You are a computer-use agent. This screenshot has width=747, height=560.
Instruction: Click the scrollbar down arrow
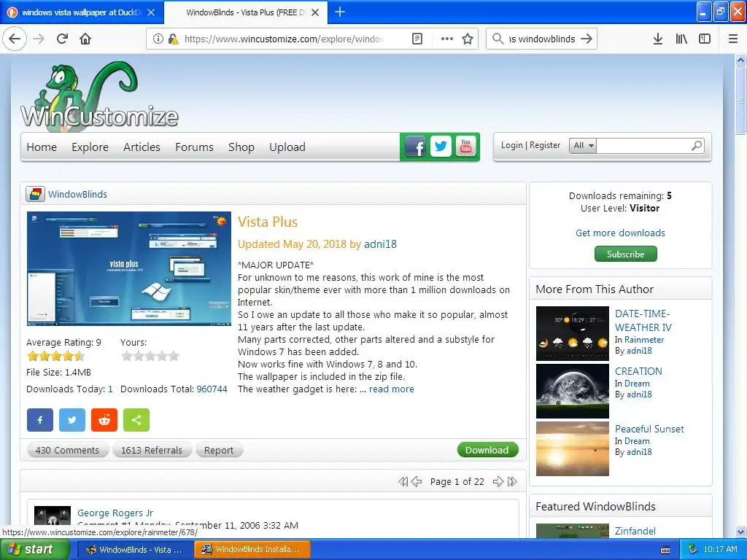(x=740, y=532)
